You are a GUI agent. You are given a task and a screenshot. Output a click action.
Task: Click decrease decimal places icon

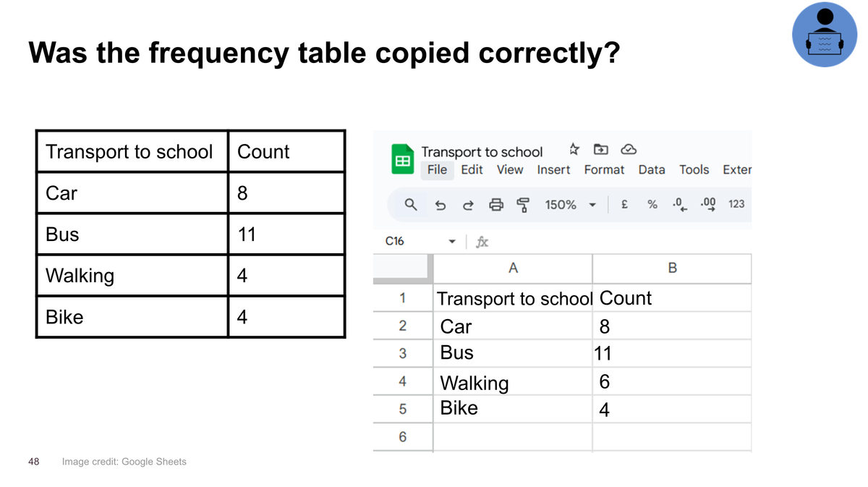click(x=680, y=205)
